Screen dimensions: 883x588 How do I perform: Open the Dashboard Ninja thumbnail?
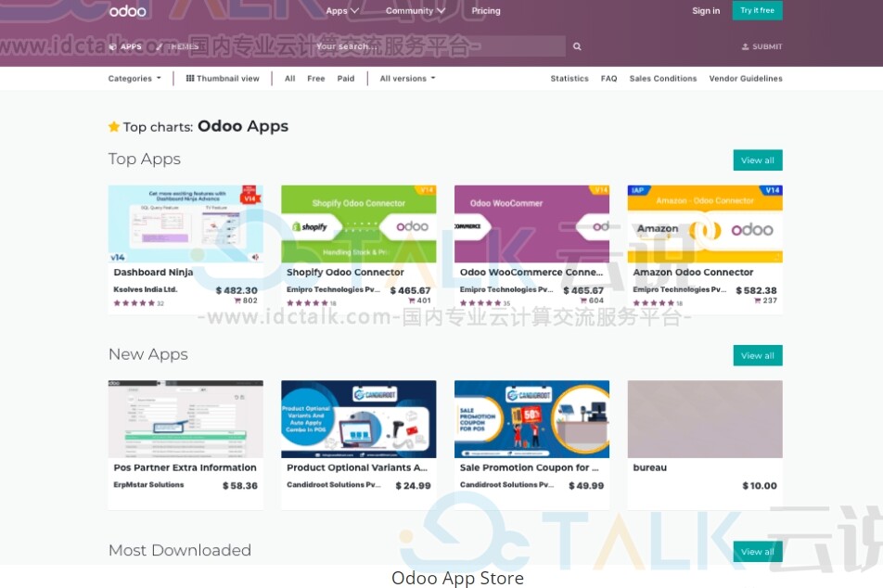coord(186,224)
